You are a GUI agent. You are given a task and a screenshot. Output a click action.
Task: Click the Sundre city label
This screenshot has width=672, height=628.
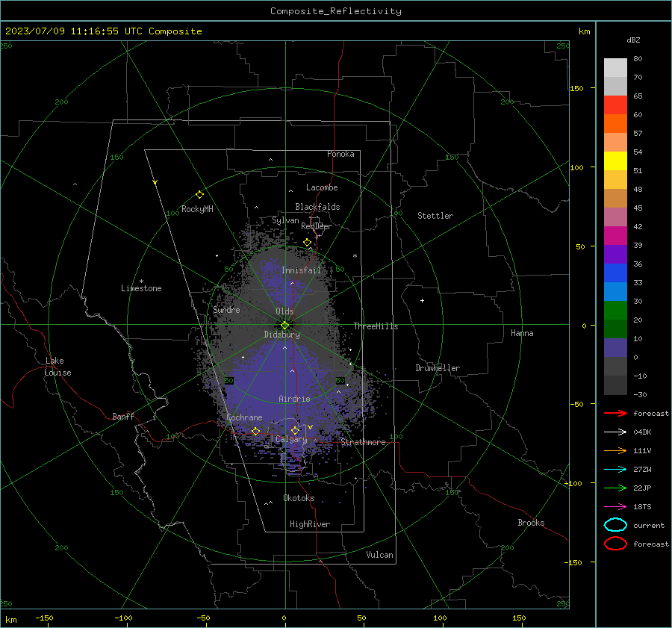(x=226, y=310)
